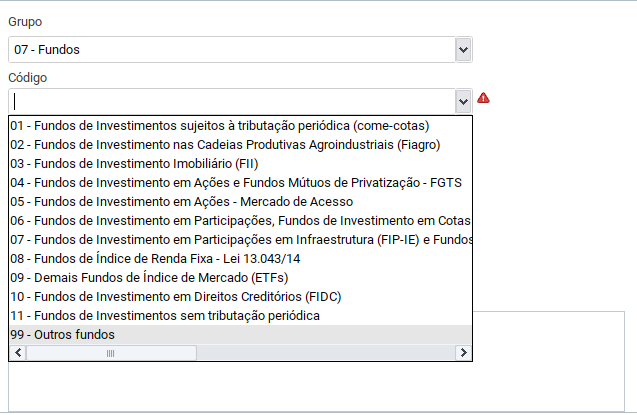Click the red warning icon beside Código
The image size is (637, 415).
[484, 98]
